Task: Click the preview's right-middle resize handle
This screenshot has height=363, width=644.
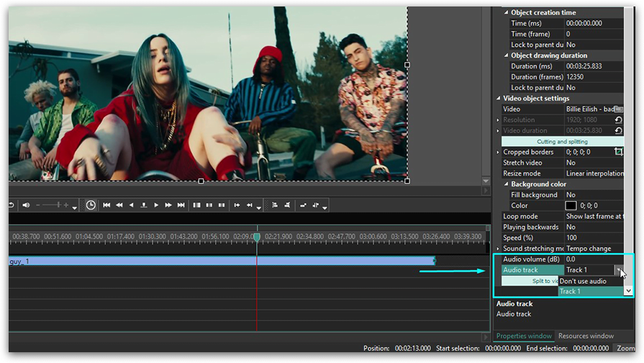Action: tap(407, 65)
